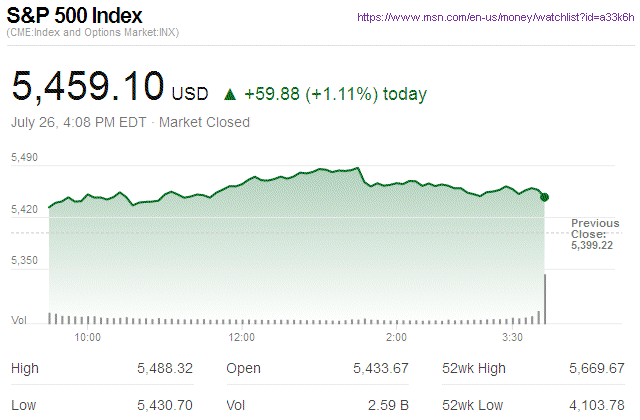Select the 12:00 time axis label
Viewport: 640px width, 420px height.
(x=242, y=337)
